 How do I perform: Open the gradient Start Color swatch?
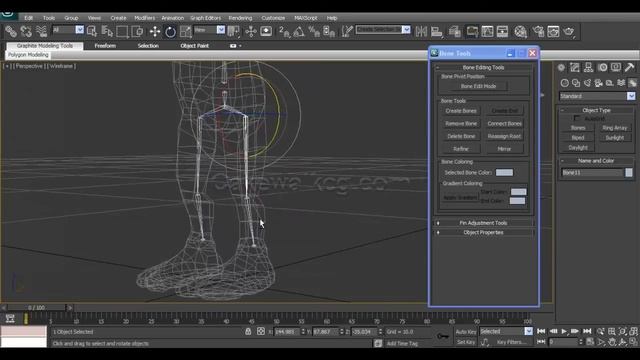click(x=518, y=192)
